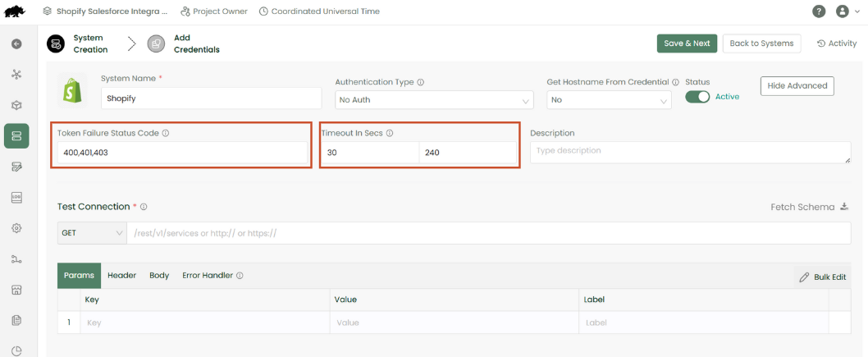Screen dimensions: 868x357
Task: Click the Test Connection URL field
Action: pos(489,233)
